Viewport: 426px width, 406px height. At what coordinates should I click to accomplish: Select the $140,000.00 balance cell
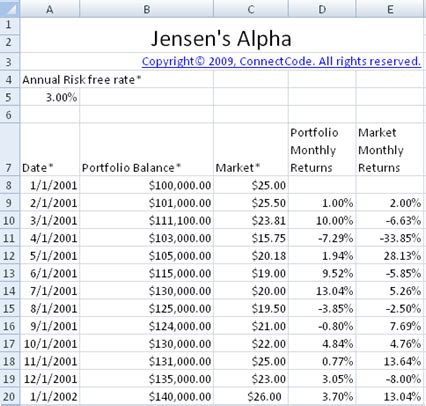tap(146, 396)
